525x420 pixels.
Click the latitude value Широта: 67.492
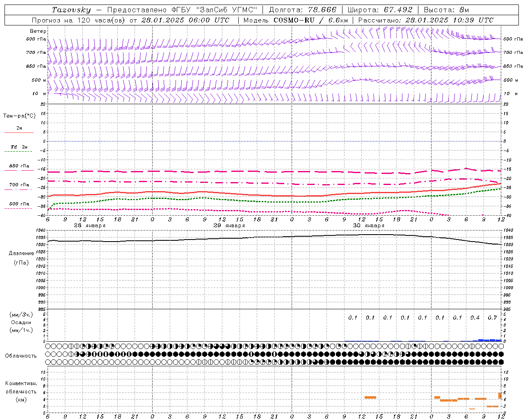pyautogui.click(x=380, y=10)
